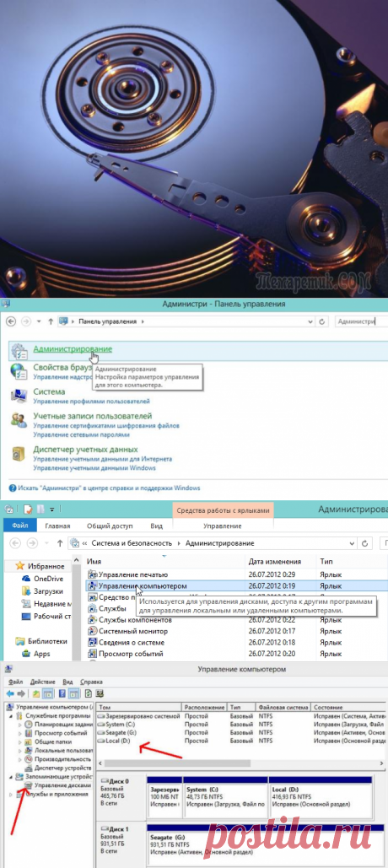Collapse the Служебные программы tree node
The image size is (388, 868).
click(x=12, y=716)
